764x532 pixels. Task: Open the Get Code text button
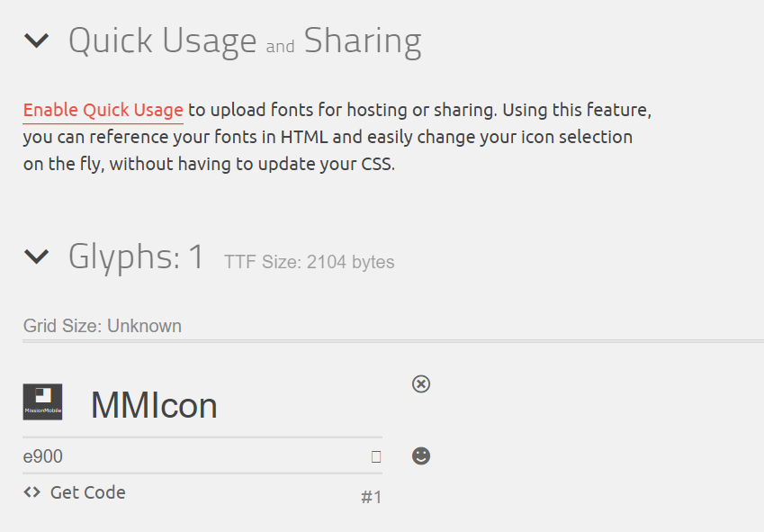pos(87,492)
